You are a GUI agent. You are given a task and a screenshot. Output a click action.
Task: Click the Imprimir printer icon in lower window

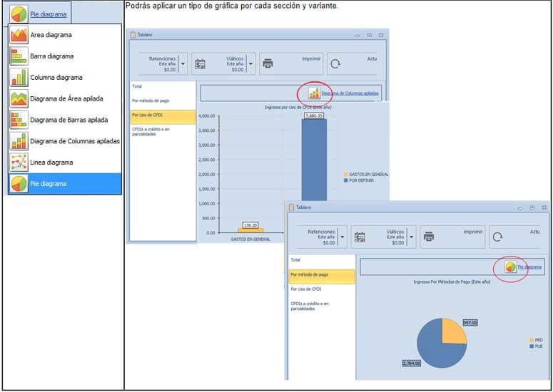pos(429,237)
